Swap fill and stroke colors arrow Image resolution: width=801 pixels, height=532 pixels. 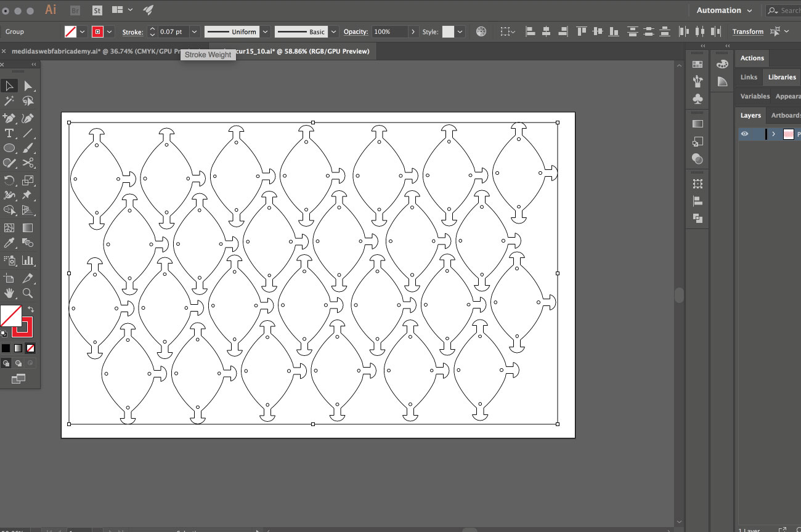pos(30,309)
